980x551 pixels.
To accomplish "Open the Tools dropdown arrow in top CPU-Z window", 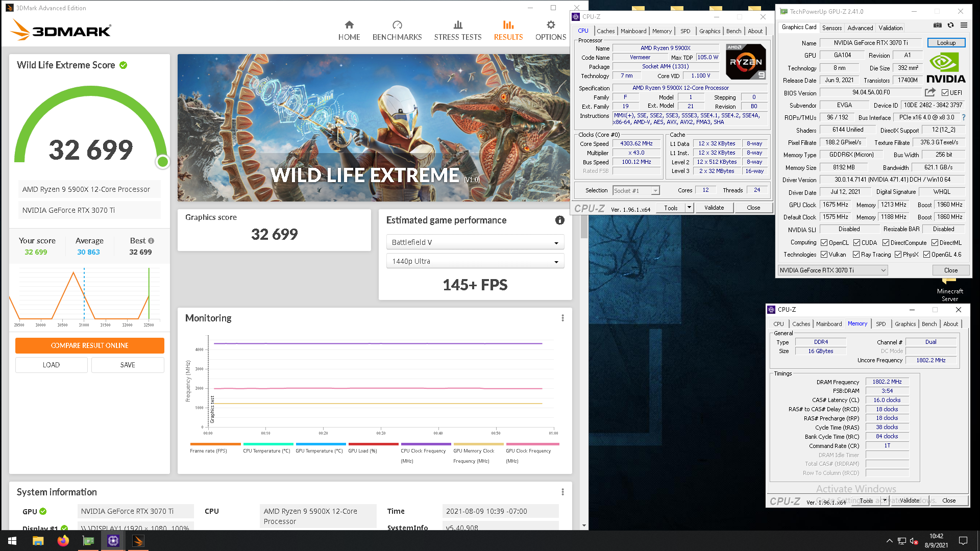I will click(x=689, y=208).
